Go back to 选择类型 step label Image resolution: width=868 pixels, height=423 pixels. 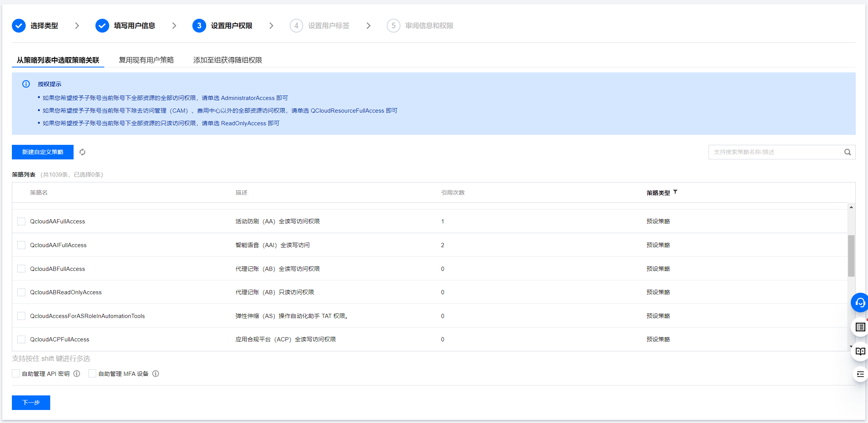click(44, 26)
